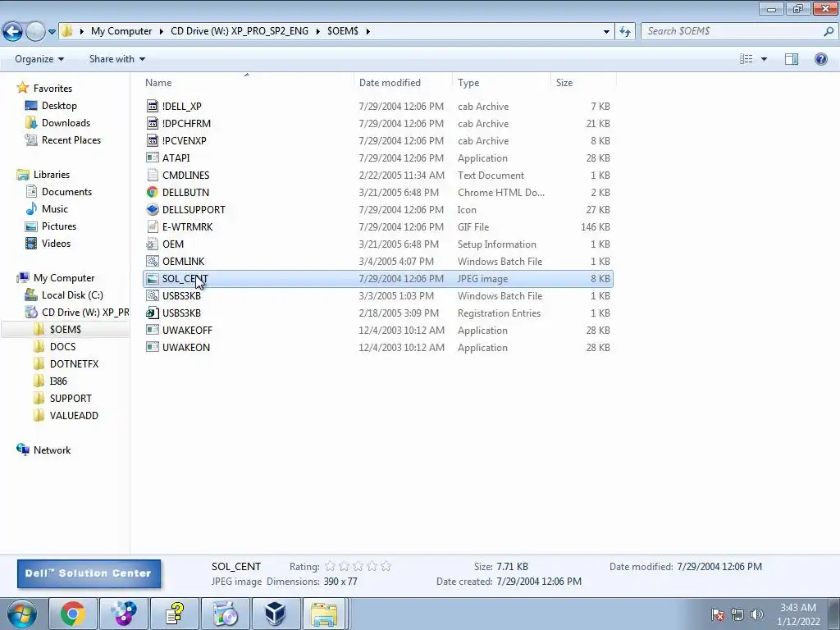This screenshot has height=630, width=840.
Task: Select the !DPCHFRM cab archive icon
Action: [x=153, y=123]
